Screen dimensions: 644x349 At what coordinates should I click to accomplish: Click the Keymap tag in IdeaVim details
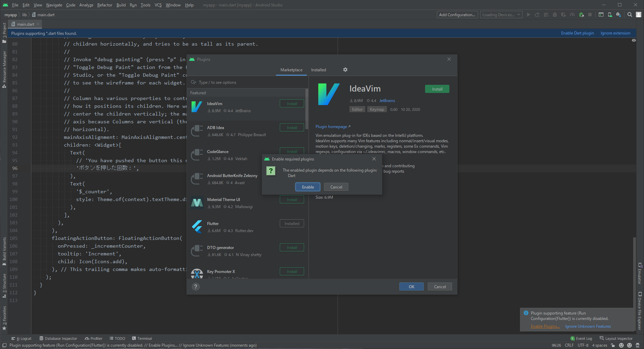pos(377,109)
